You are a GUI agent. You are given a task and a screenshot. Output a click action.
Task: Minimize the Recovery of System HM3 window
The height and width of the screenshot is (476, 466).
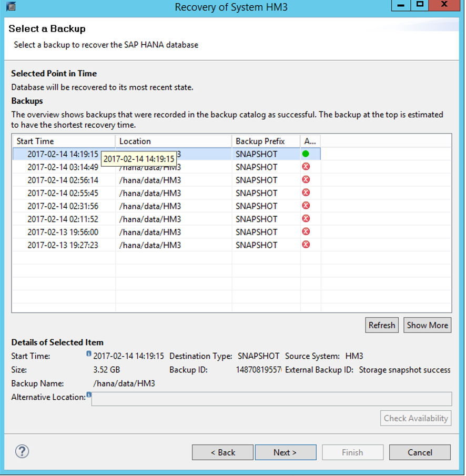click(401, 5)
